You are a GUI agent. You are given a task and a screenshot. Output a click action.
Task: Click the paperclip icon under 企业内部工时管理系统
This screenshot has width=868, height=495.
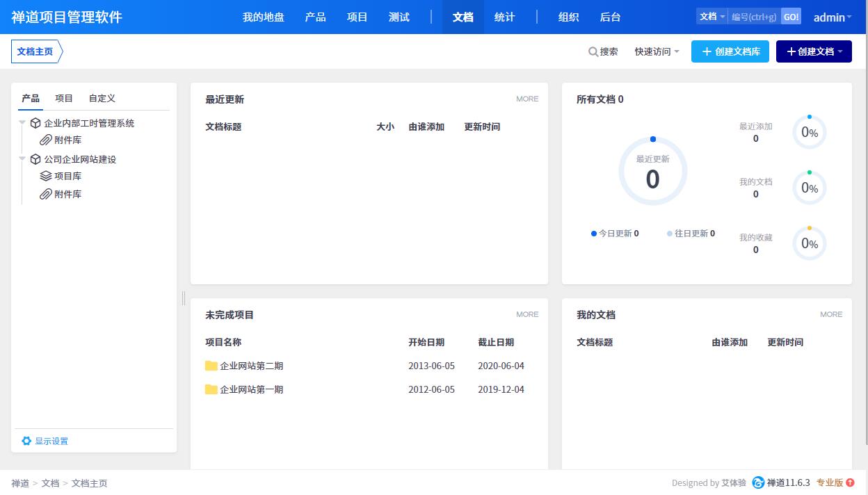46,140
